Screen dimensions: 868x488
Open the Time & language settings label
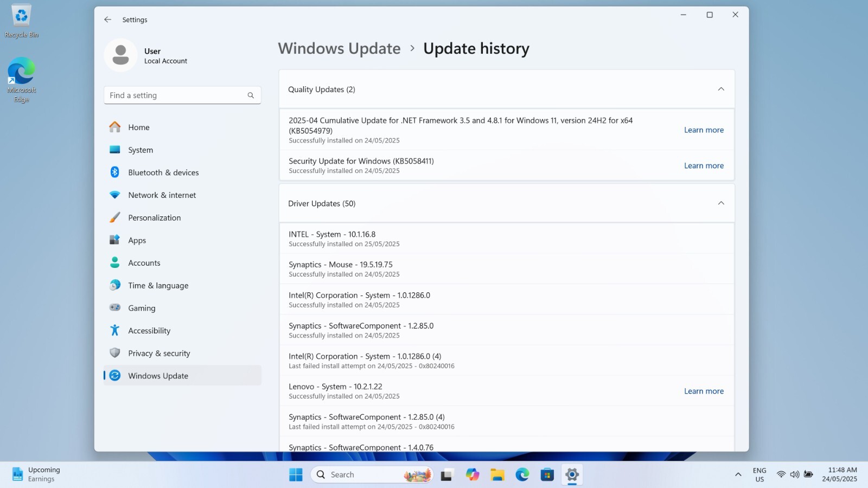click(x=158, y=286)
